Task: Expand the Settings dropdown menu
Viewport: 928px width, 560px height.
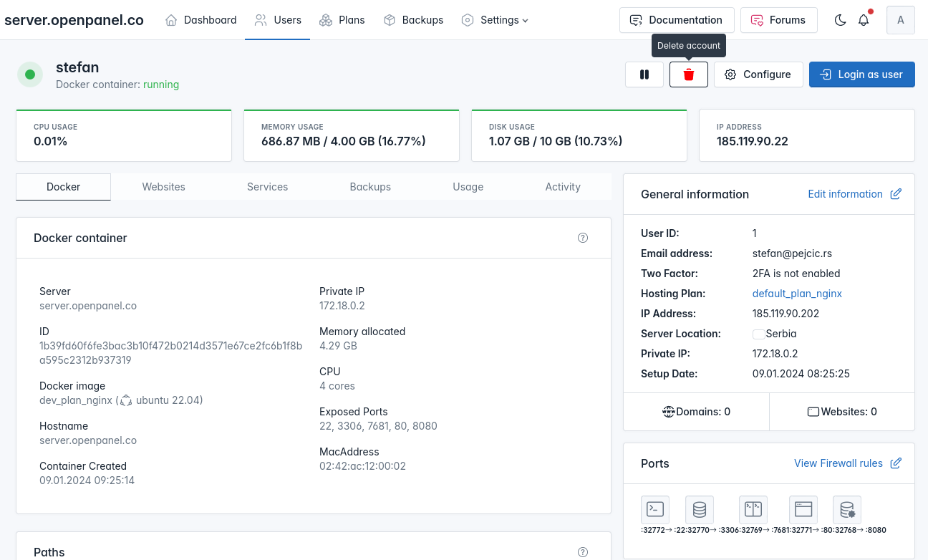Action: coord(495,20)
